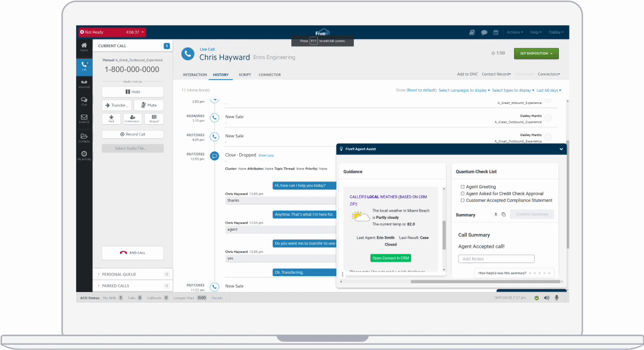Tick Agent Asked for Credit Check Approval

click(463, 194)
